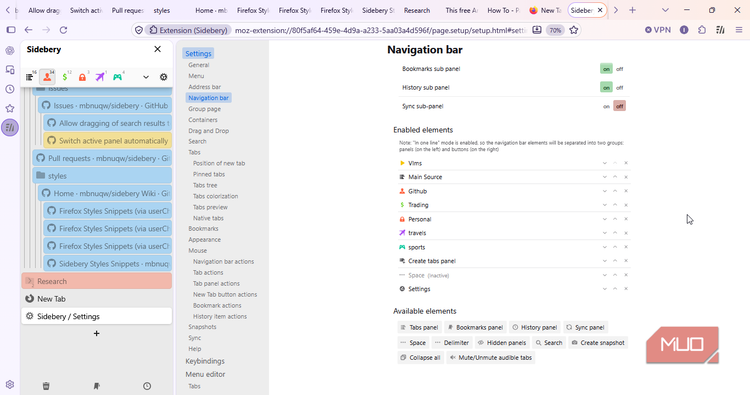Add Bookmarks panel from available elements
The height and width of the screenshot is (395, 750).
click(475, 328)
